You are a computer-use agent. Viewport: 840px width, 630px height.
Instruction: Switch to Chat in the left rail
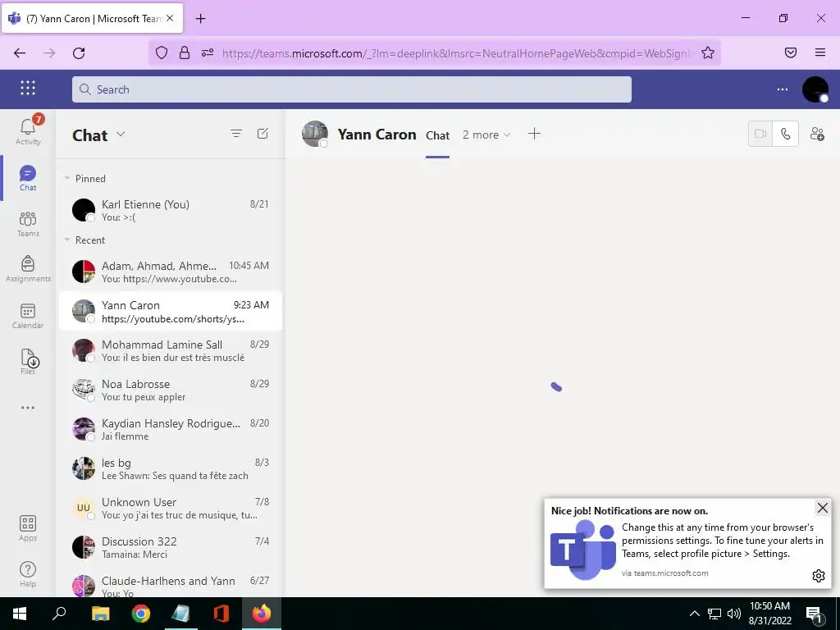pos(28,178)
